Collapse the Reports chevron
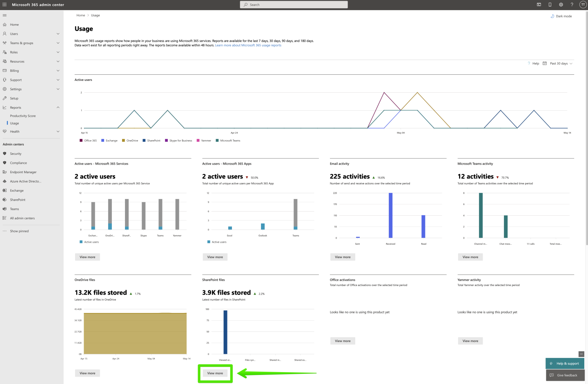This screenshot has height=384, width=588. (58, 107)
